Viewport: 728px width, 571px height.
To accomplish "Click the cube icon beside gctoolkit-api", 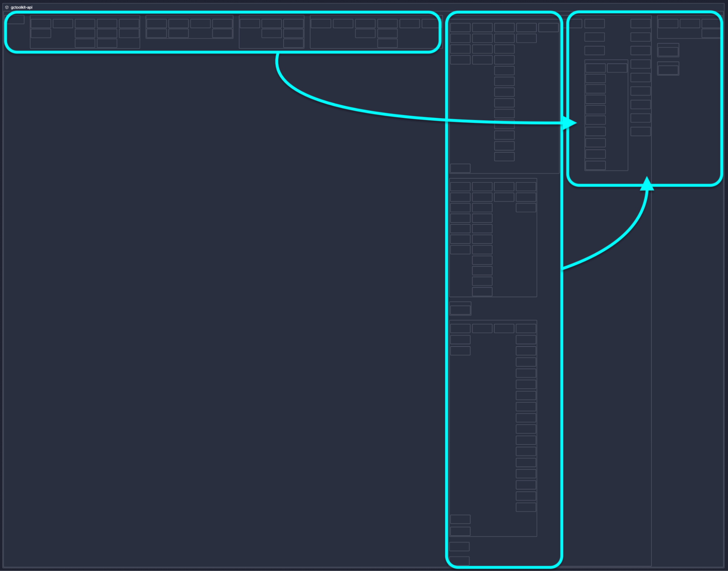I will point(7,7).
